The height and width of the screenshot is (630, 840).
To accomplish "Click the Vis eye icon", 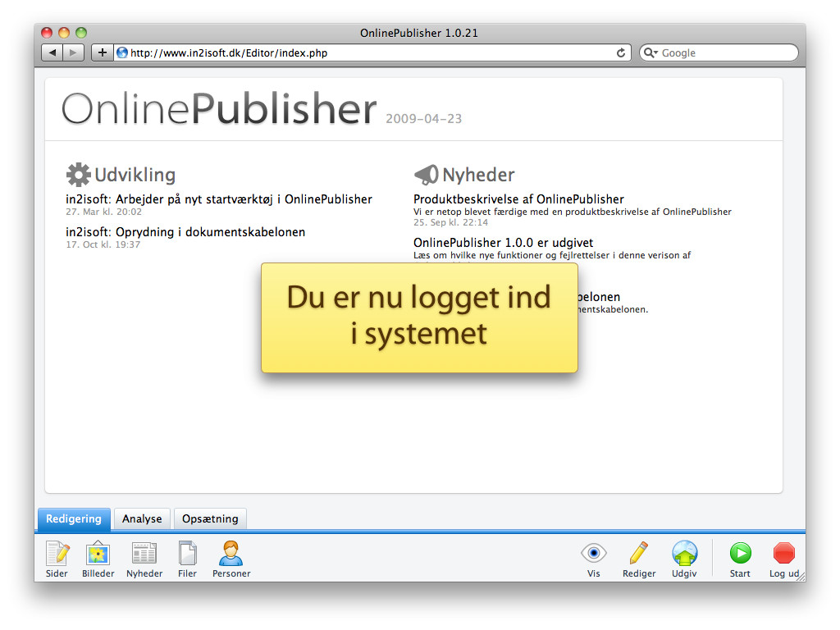I will pos(593,554).
